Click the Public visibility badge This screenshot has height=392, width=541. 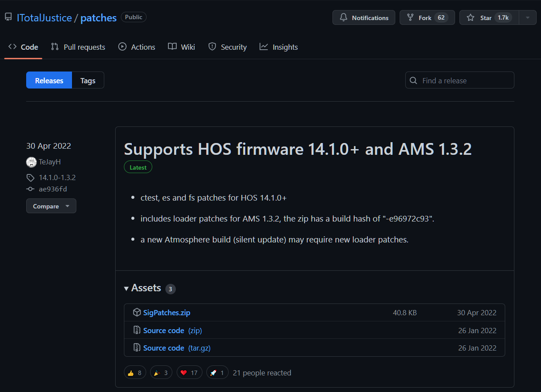134,17
